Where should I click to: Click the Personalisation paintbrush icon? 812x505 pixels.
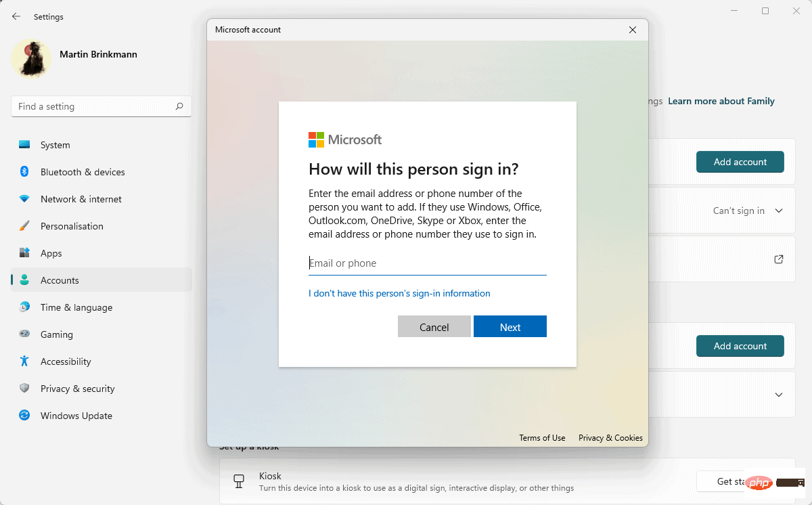pyautogui.click(x=24, y=226)
